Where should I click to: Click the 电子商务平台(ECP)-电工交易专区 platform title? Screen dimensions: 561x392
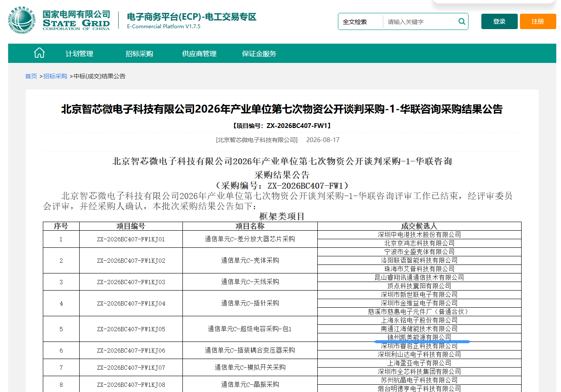pyautogui.click(x=191, y=17)
